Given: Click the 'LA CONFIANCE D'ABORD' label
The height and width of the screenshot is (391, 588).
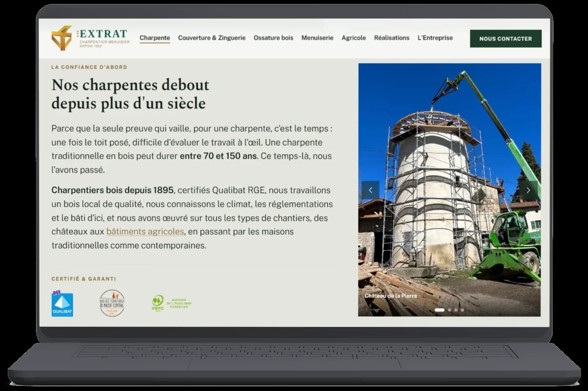Looking at the screenshot, I should [89, 67].
